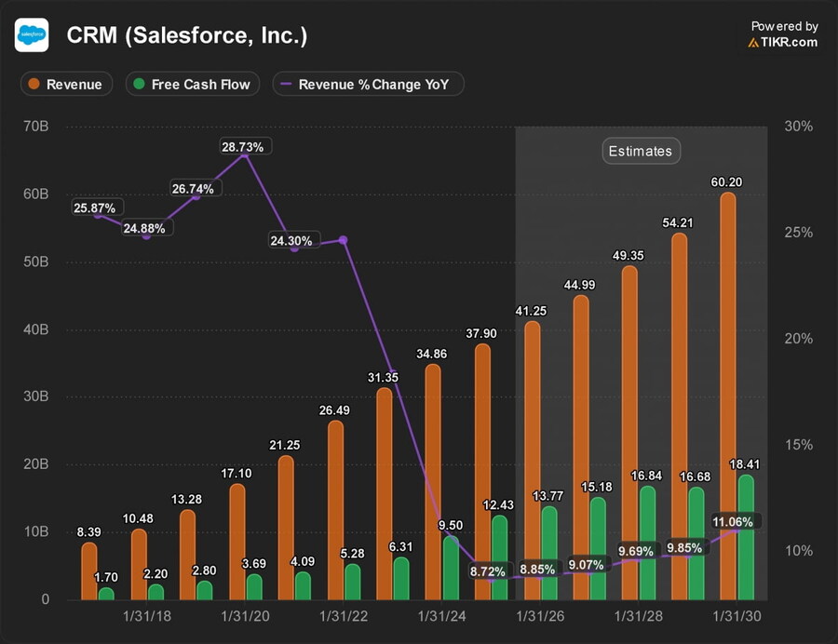Image resolution: width=838 pixels, height=644 pixels.
Task: Select the 12.43 free cash flow bar
Action: pyautogui.click(x=500, y=557)
